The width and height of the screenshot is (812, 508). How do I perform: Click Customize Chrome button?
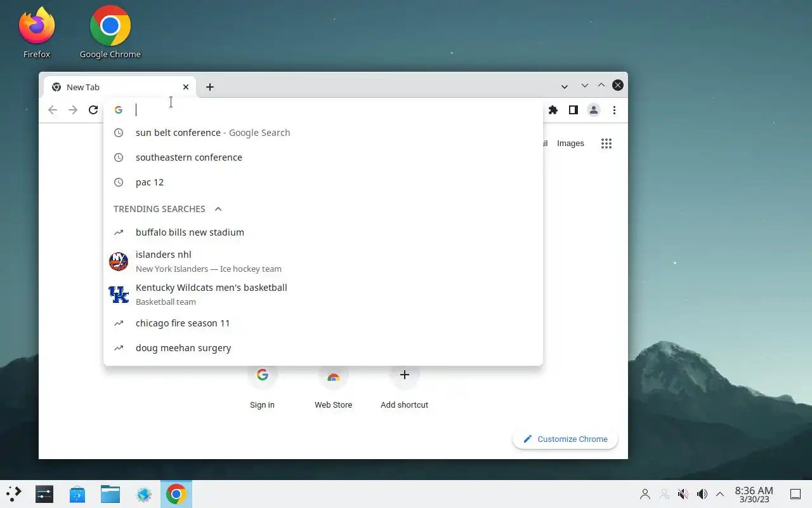(x=565, y=439)
